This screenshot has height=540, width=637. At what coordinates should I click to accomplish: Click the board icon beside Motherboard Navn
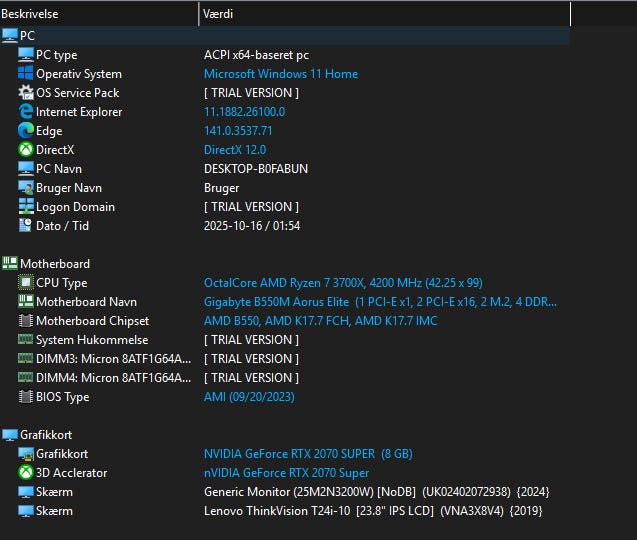[26, 301]
